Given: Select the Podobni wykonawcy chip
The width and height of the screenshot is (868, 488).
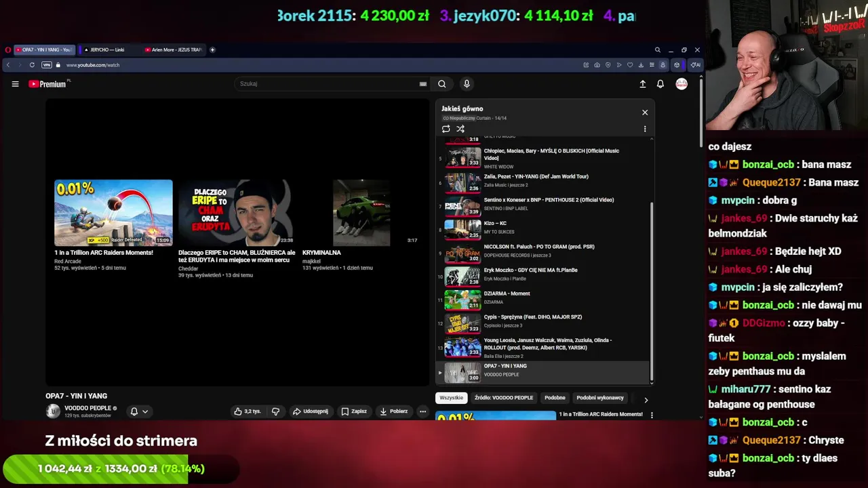Looking at the screenshot, I should [600, 398].
